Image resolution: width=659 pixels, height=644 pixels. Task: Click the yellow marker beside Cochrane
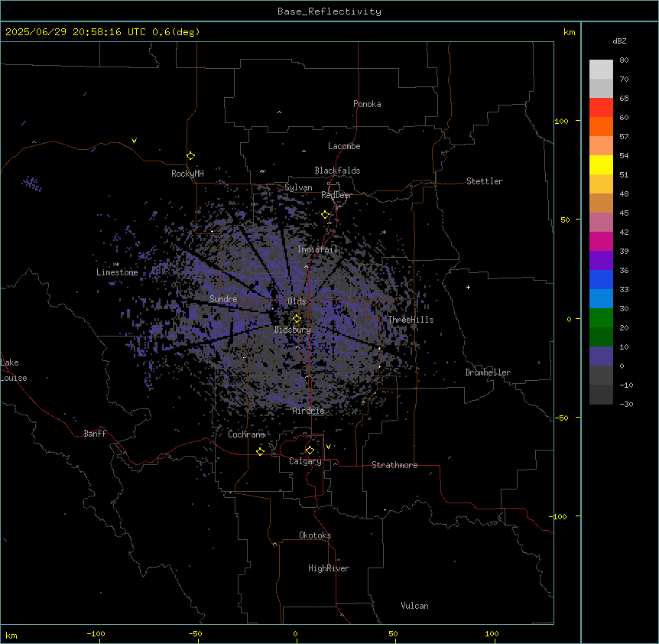(x=260, y=451)
